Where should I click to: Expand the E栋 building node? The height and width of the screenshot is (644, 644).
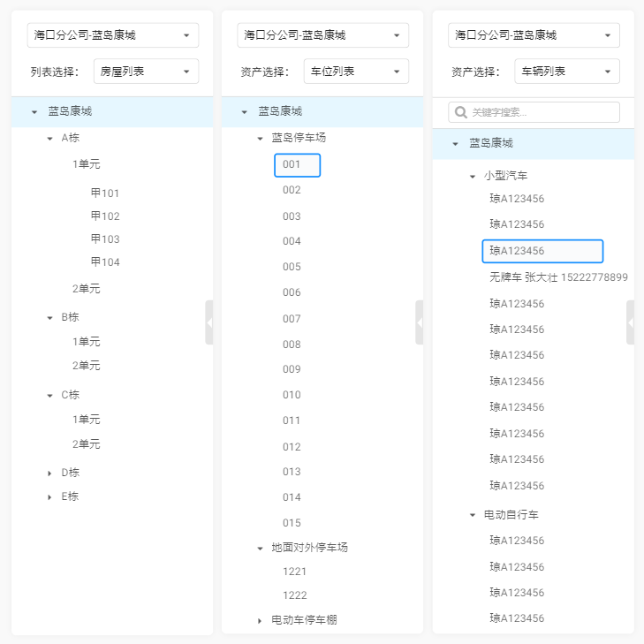50,497
